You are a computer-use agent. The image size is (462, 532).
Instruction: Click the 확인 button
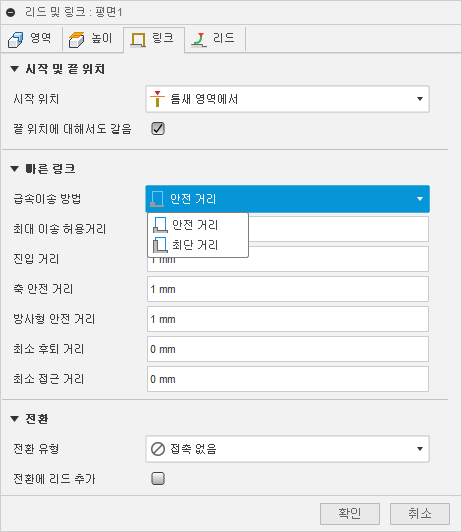(x=350, y=514)
